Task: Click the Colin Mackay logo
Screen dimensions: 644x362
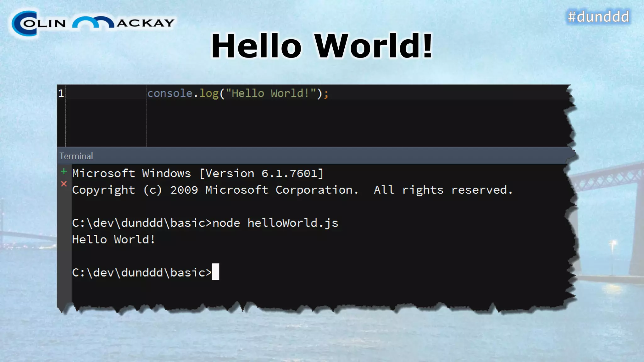Action: [x=93, y=23]
